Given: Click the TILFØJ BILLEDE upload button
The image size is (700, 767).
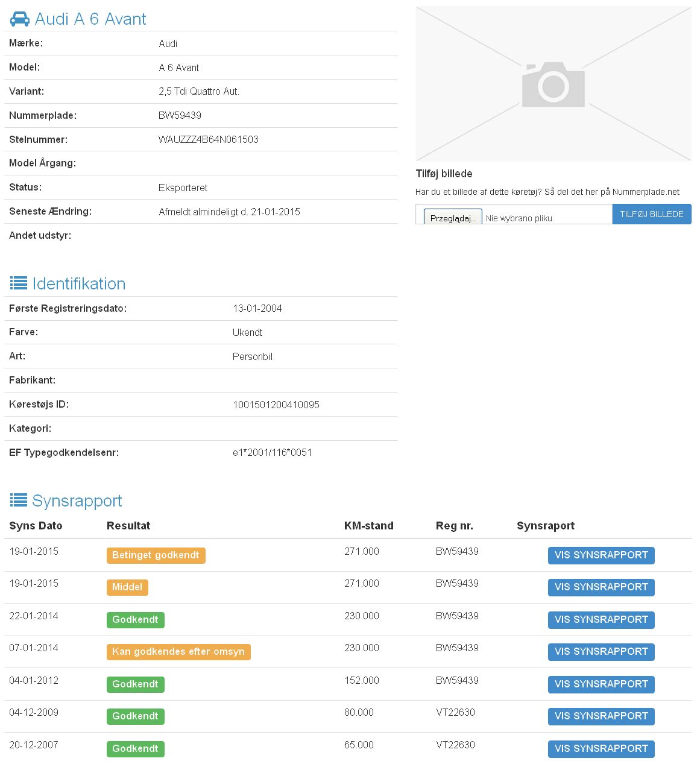Looking at the screenshot, I should [x=652, y=214].
